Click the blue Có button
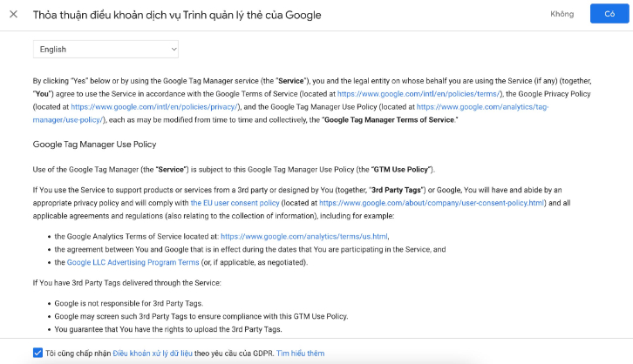This screenshot has height=364, width=633. tap(609, 14)
